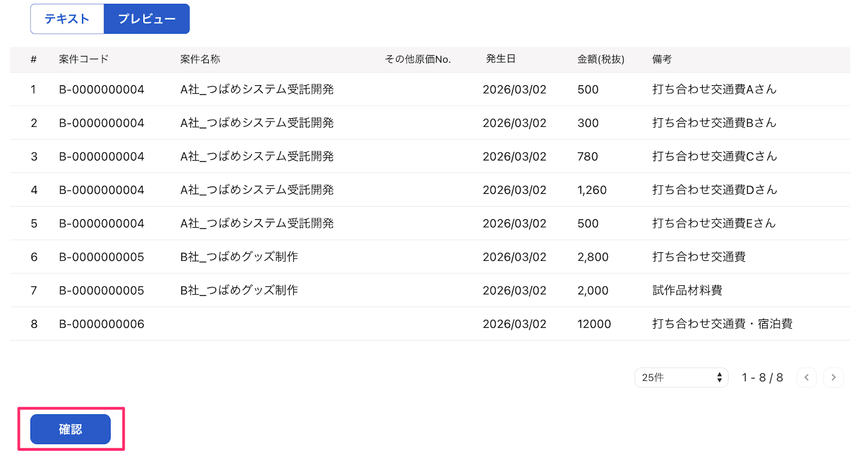Screen dimensions: 868x455
Task: Select amount 2,800 in row 6
Action: click(593, 257)
